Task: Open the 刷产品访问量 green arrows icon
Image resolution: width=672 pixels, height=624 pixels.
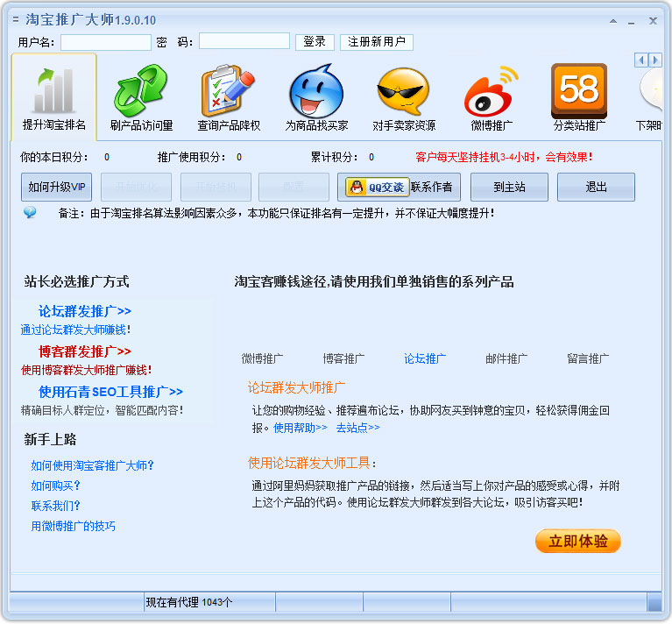Action: (141, 91)
